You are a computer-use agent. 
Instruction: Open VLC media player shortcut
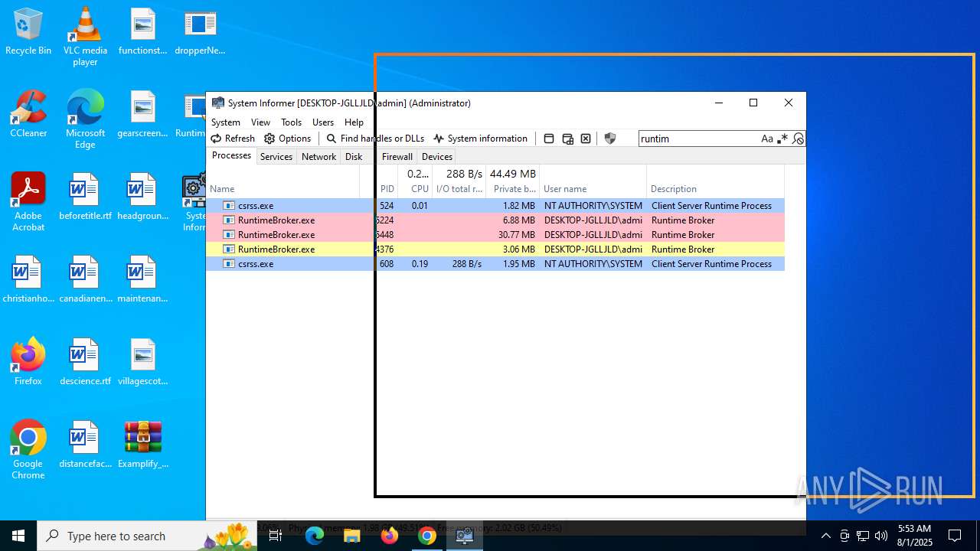point(85,37)
